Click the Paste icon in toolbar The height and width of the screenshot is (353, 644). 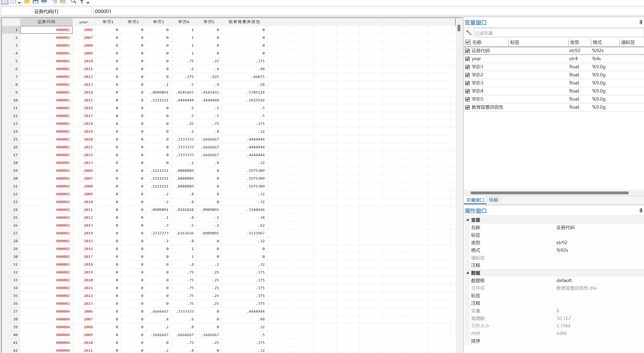[63, 2]
